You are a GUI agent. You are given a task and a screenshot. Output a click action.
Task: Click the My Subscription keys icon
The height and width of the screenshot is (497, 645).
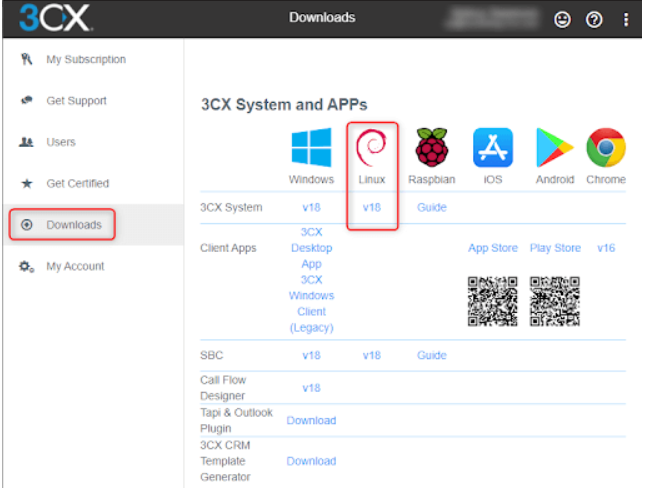[27, 59]
